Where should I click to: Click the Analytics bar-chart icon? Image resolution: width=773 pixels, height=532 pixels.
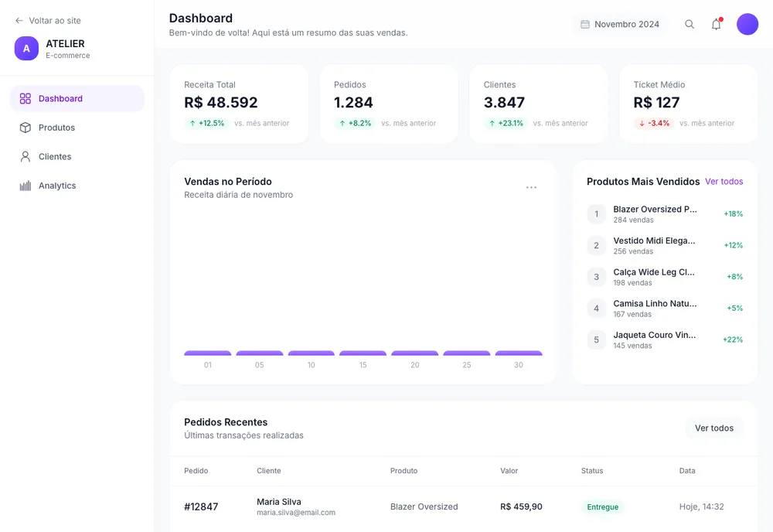coord(26,186)
